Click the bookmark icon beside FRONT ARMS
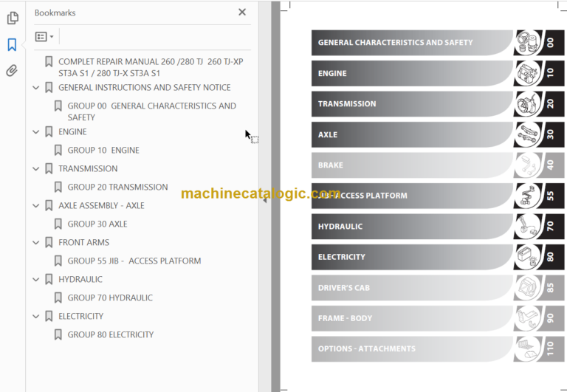The height and width of the screenshot is (392, 567). [49, 243]
